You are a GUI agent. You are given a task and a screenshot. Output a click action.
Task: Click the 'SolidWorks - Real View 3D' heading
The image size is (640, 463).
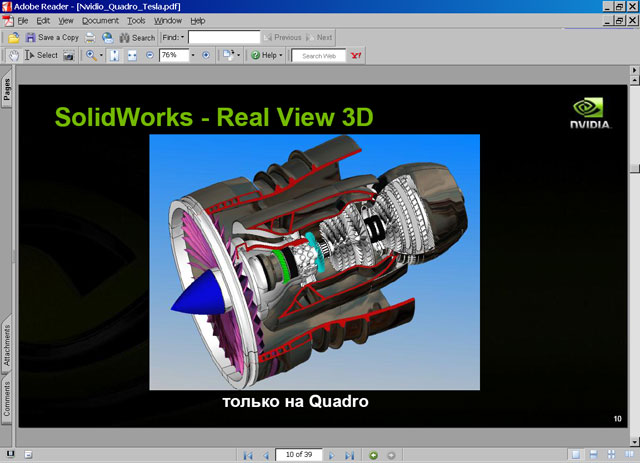[x=214, y=118]
